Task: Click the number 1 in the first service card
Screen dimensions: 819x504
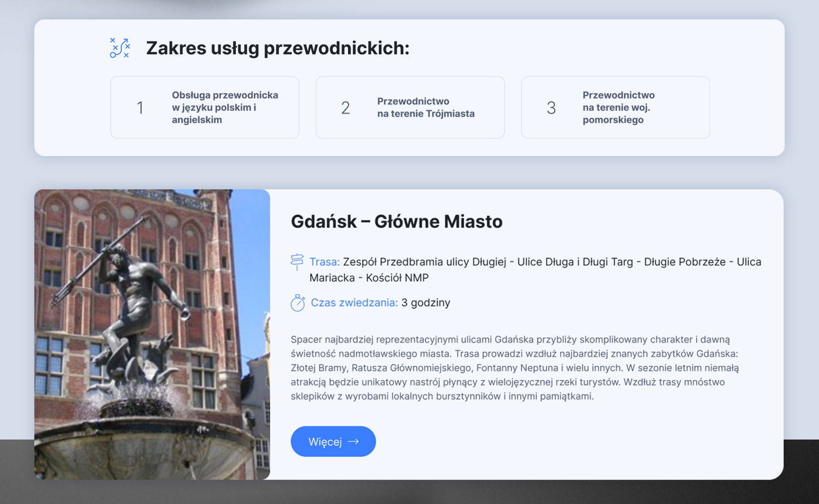Action: [139, 107]
